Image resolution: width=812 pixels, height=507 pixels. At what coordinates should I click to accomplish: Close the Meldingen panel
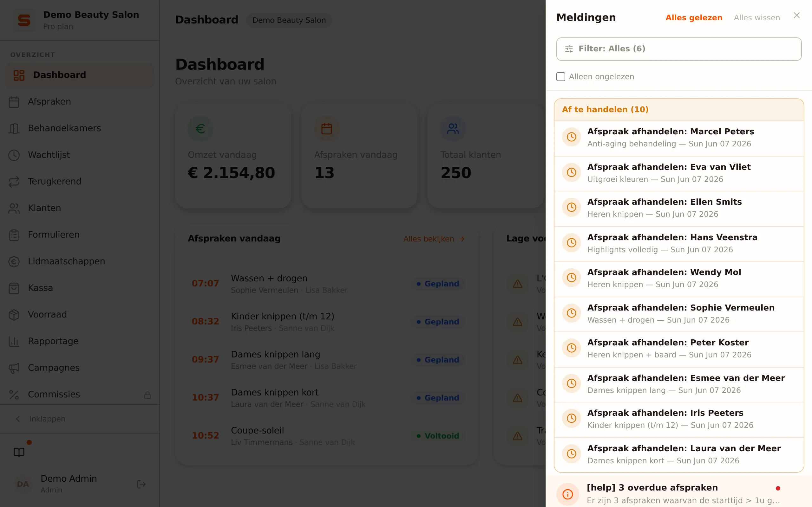tap(796, 16)
